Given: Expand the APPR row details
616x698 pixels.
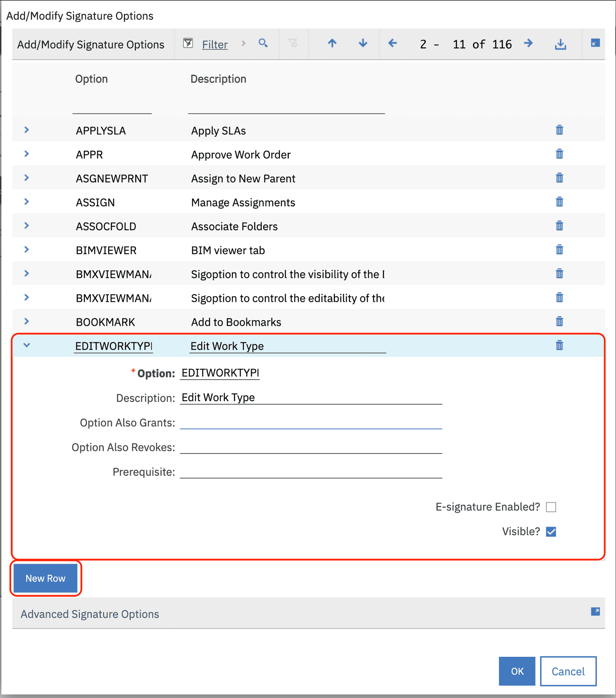Looking at the screenshot, I should pos(27,154).
